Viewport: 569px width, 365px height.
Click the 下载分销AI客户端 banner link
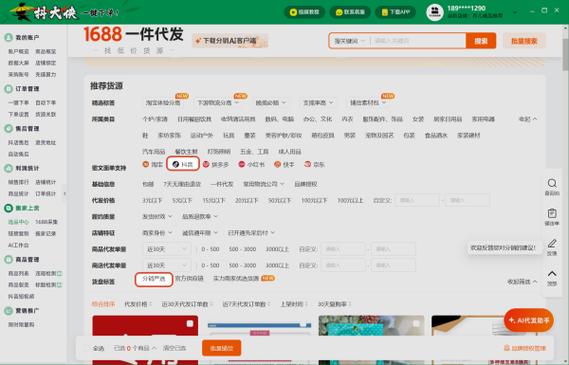point(230,41)
